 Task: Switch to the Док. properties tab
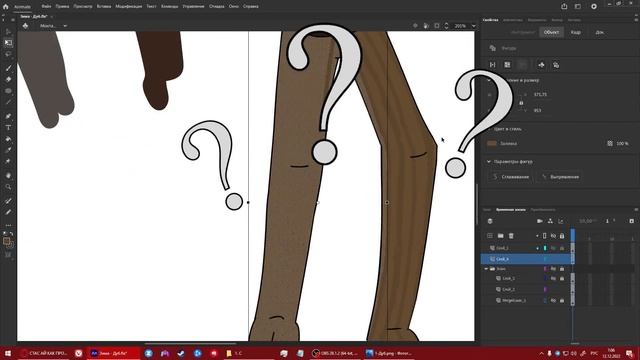[x=599, y=32]
